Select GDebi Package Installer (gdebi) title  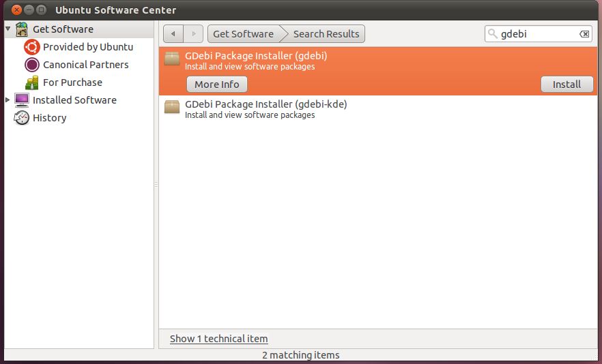(256, 56)
